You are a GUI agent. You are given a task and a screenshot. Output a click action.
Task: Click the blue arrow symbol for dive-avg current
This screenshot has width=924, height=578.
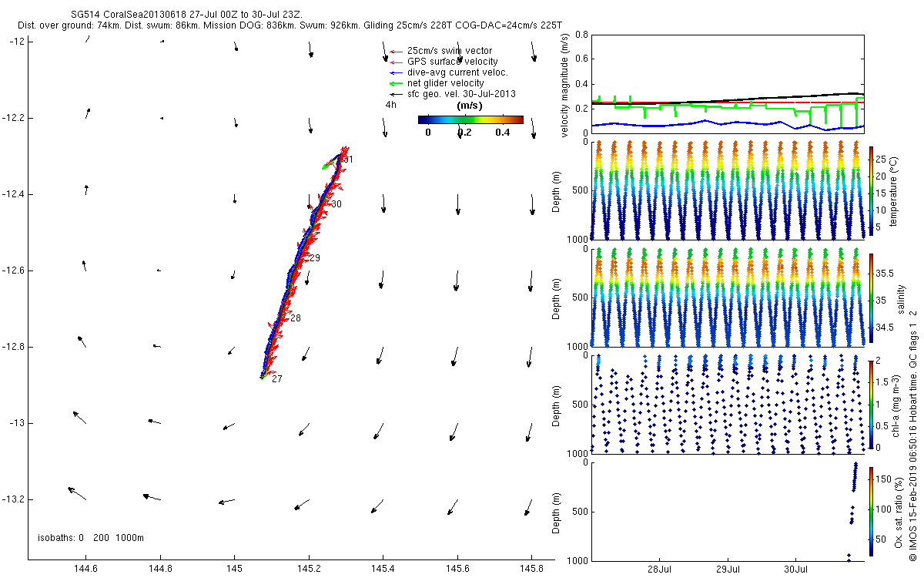[396, 72]
